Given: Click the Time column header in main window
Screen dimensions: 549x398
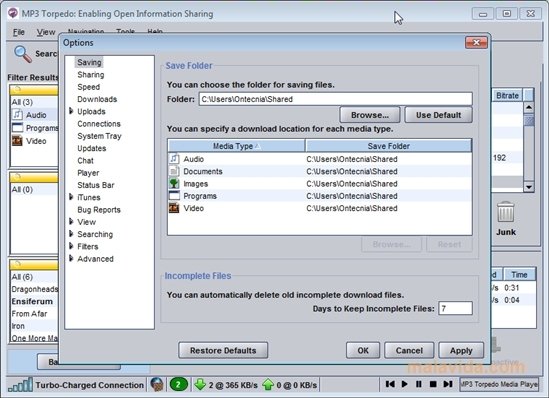Looking at the screenshot, I should pos(519,275).
